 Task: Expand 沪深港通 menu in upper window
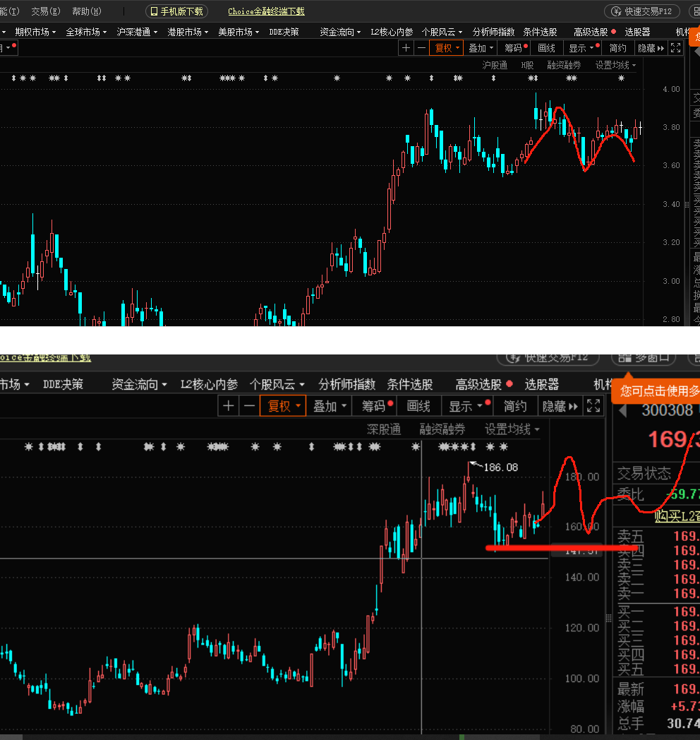[137, 32]
